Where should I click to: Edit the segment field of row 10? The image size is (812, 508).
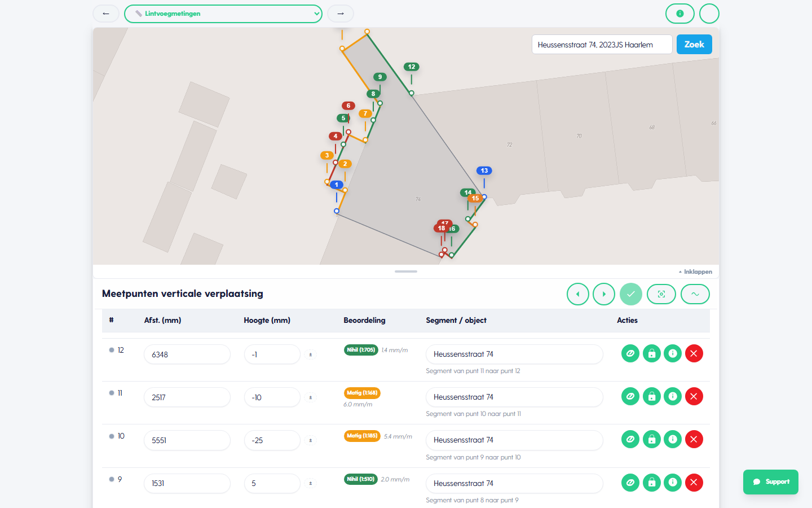point(514,440)
